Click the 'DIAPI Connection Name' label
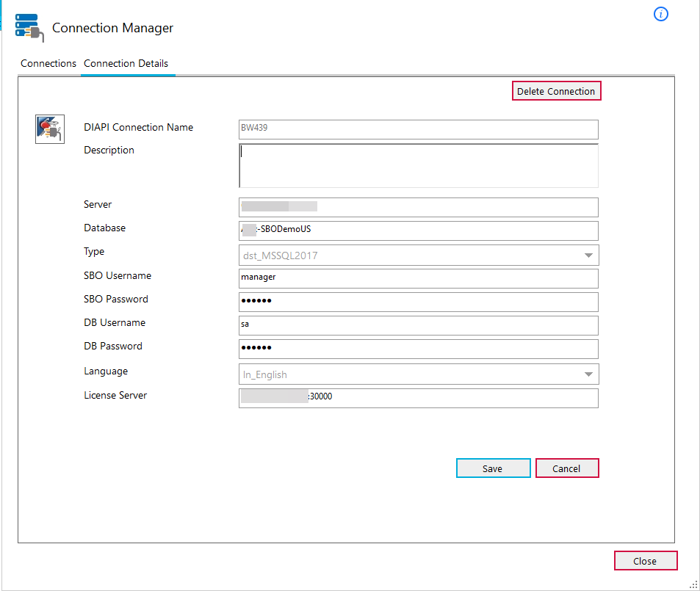 pos(138,127)
